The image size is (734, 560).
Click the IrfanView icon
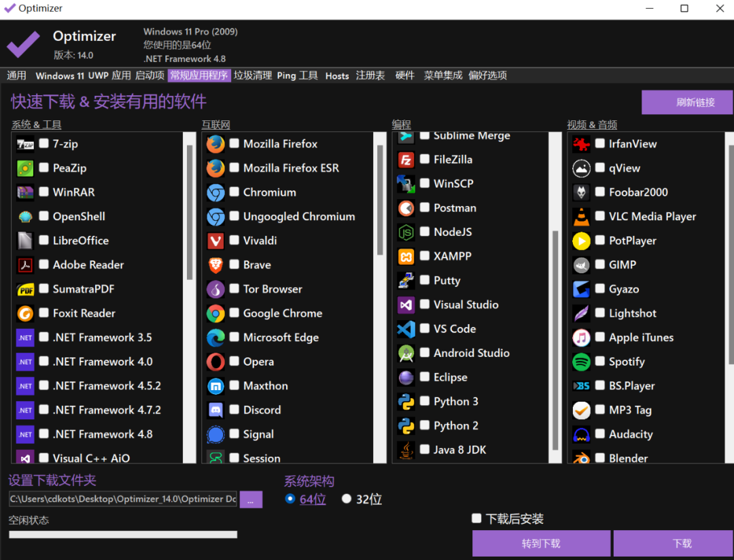(581, 144)
